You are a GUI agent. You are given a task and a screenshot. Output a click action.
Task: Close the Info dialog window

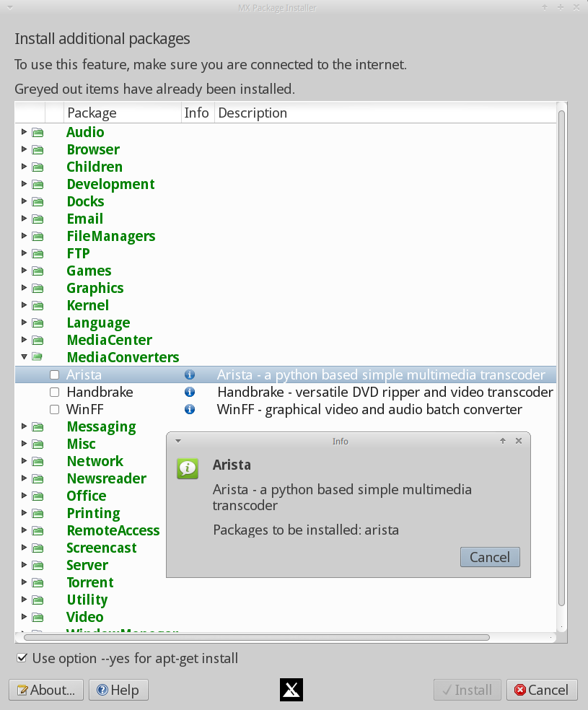[x=519, y=441]
